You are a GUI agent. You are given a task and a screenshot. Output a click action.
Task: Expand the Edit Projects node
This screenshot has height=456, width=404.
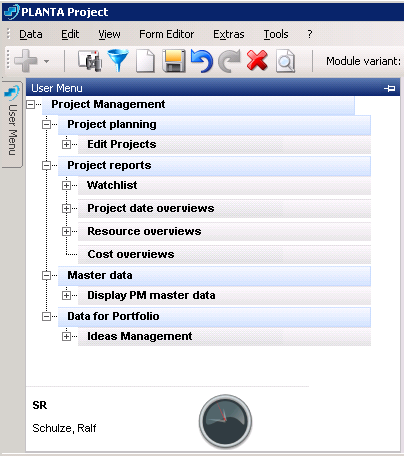(66, 145)
